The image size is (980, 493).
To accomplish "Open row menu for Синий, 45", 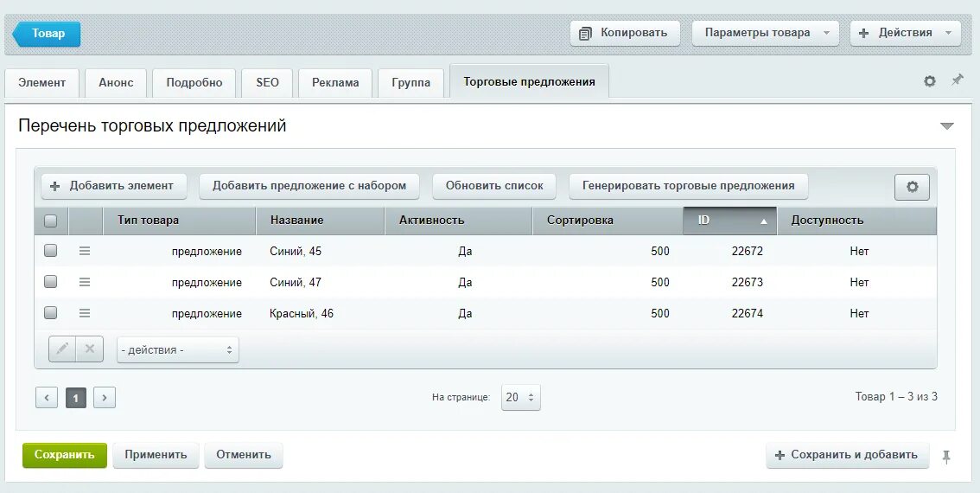I will pyautogui.click(x=85, y=251).
